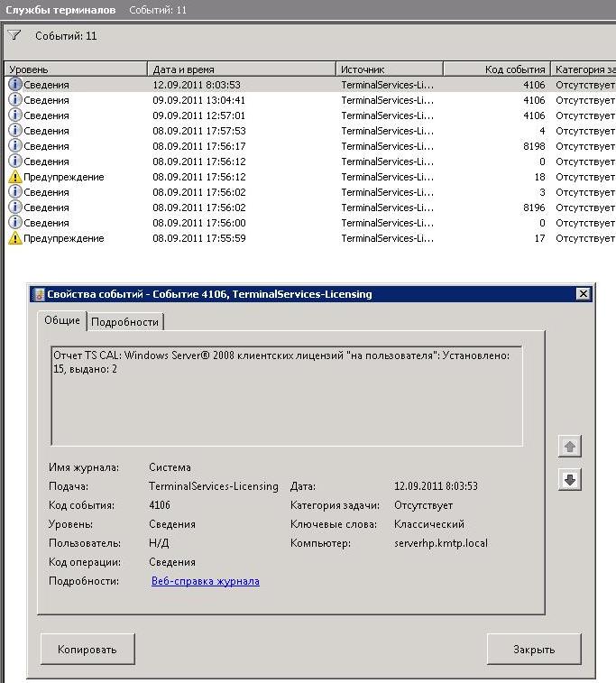Image resolution: width=616 pixels, height=683 pixels.
Task: Click info icon of the 12.09.2011 8:03:53 event
Action: pyautogui.click(x=15, y=85)
